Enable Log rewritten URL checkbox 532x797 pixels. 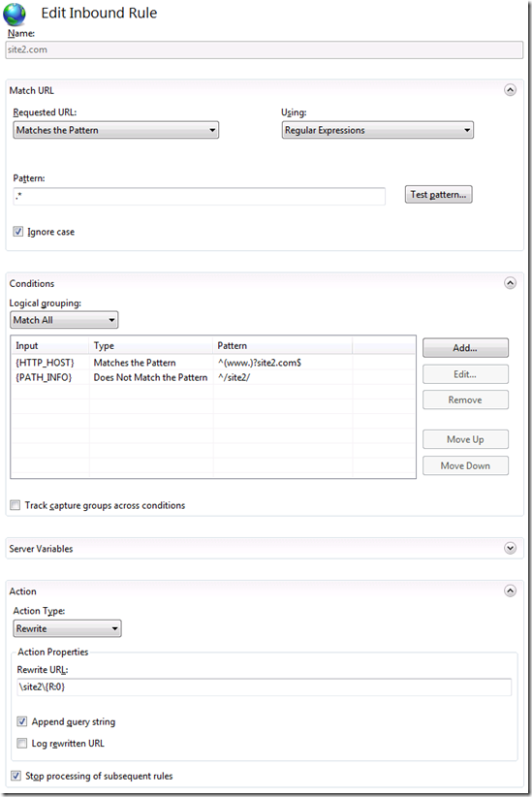pos(22,743)
